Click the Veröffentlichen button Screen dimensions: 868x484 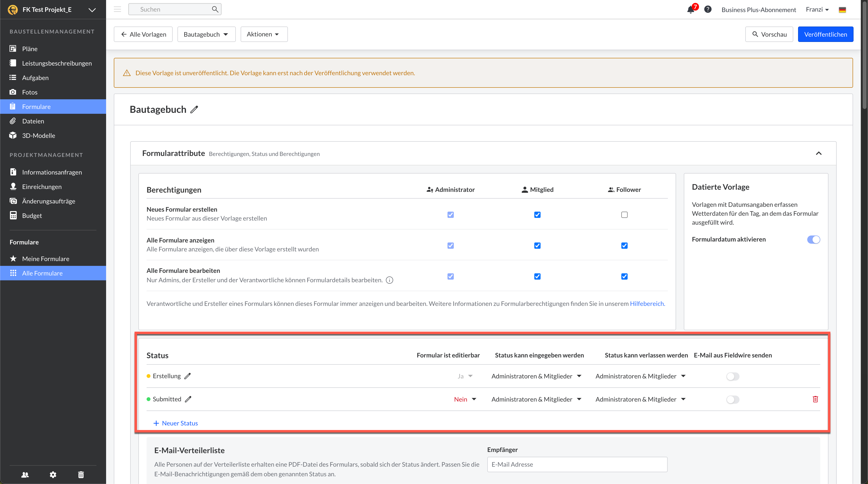[x=825, y=34]
